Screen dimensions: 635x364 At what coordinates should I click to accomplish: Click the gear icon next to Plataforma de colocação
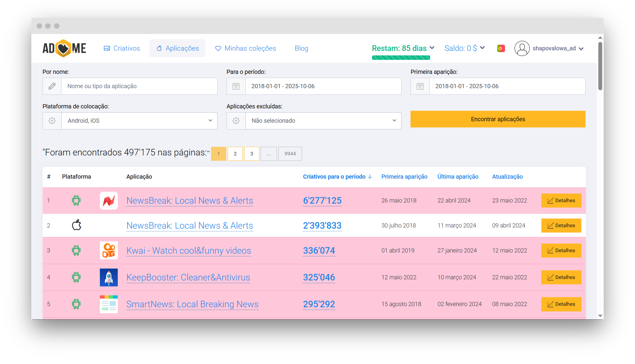[52, 121]
